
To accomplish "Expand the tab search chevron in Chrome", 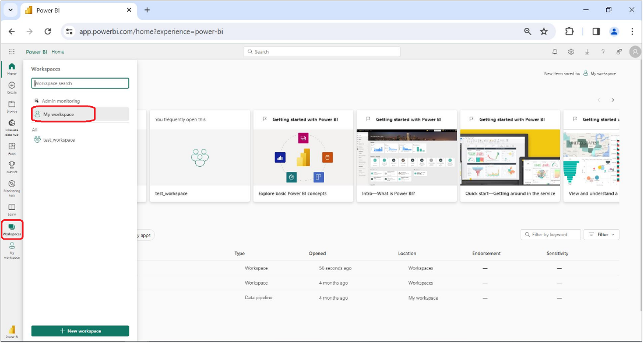I will pyautogui.click(x=10, y=10).
